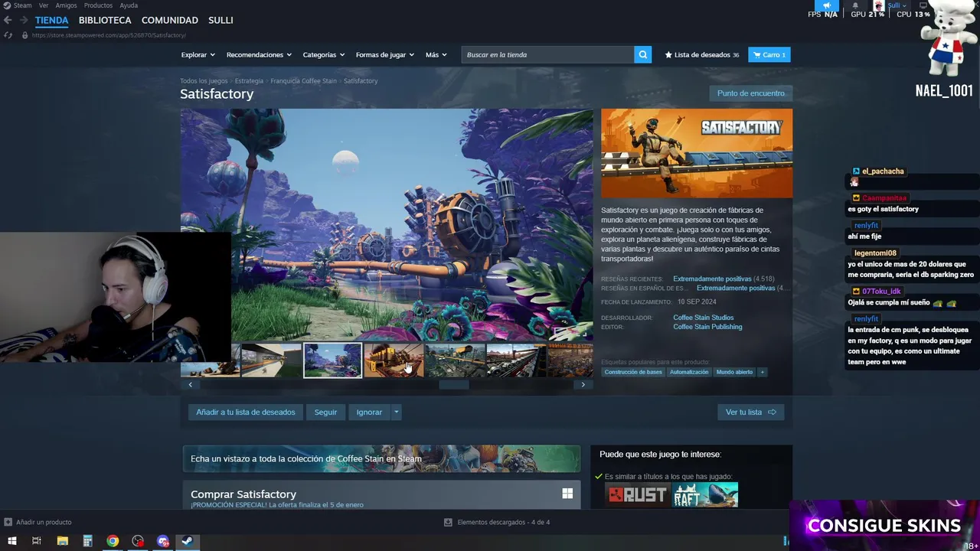The width and height of the screenshot is (980, 551).
Task: Click the Steam taskbar icon
Action: point(188,541)
